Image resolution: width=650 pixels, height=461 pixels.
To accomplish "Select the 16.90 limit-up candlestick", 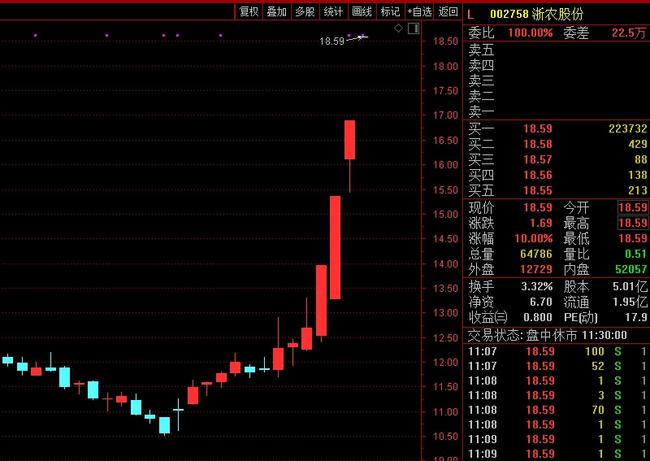I will tap(349, 140).
